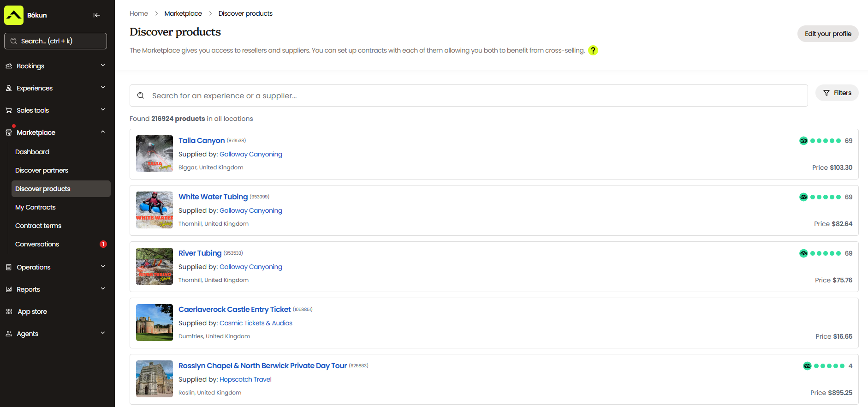Click the Agents people icon
868x407 pixels.
coord(9,334)
